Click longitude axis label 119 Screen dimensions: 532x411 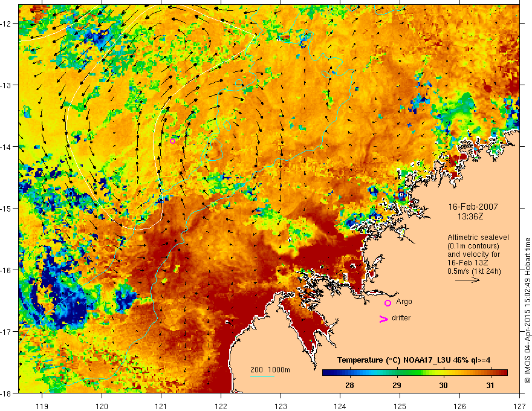[x=42, y=406]
